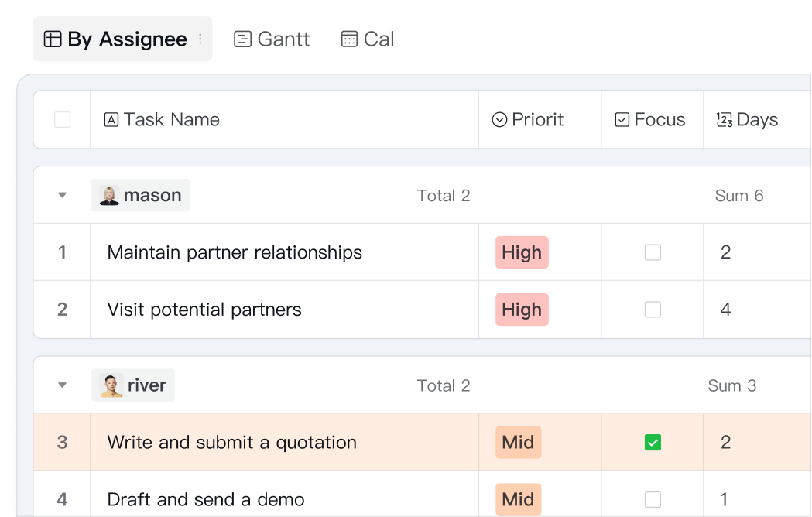Click the text-type icon beside Task Name

111,120
